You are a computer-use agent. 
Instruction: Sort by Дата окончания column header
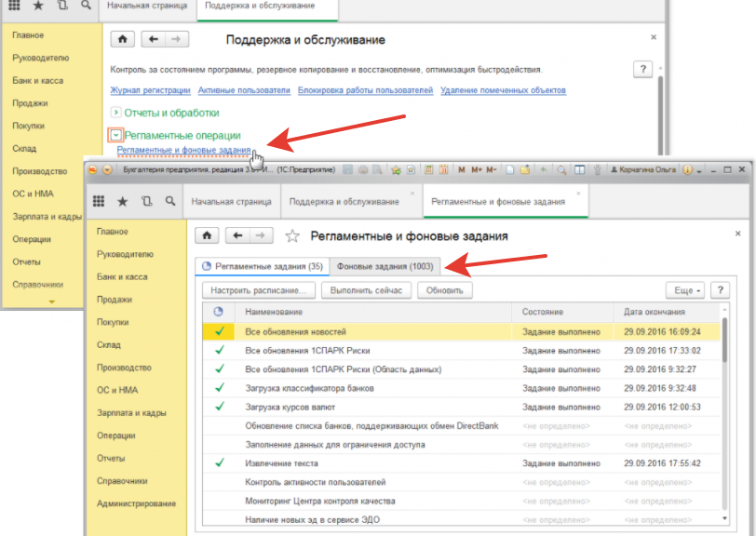point(667,312)
